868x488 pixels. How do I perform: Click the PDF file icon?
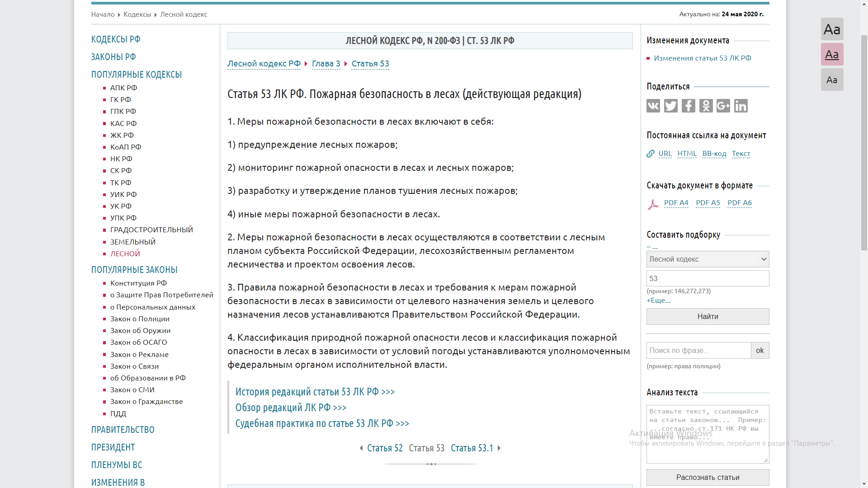pyautogui.click(x=653, y=204)
